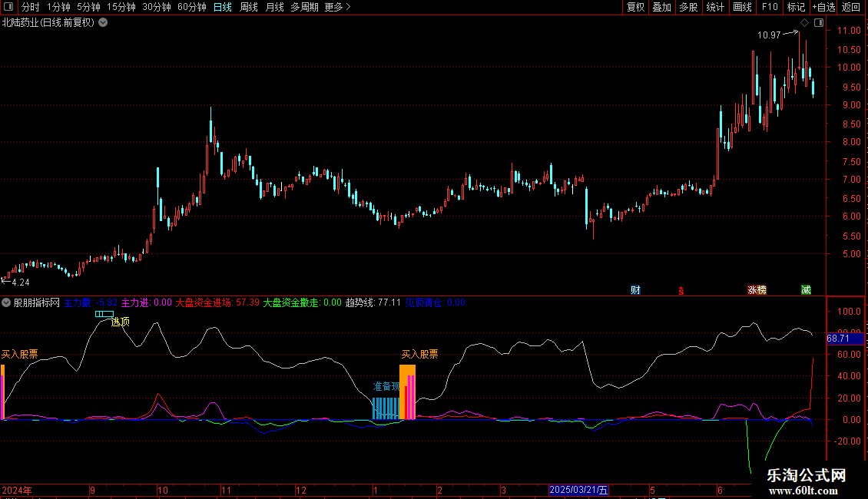The height and width of the screenshot is (499, 868).
Task: Click the 股朋指标网 indicator name
Action: point(37,302)
